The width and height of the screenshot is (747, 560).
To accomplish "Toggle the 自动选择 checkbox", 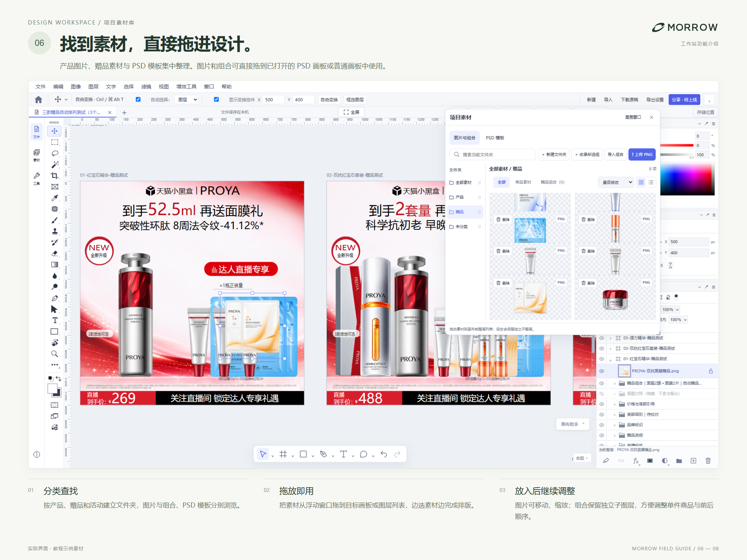I will pos(138,100).
